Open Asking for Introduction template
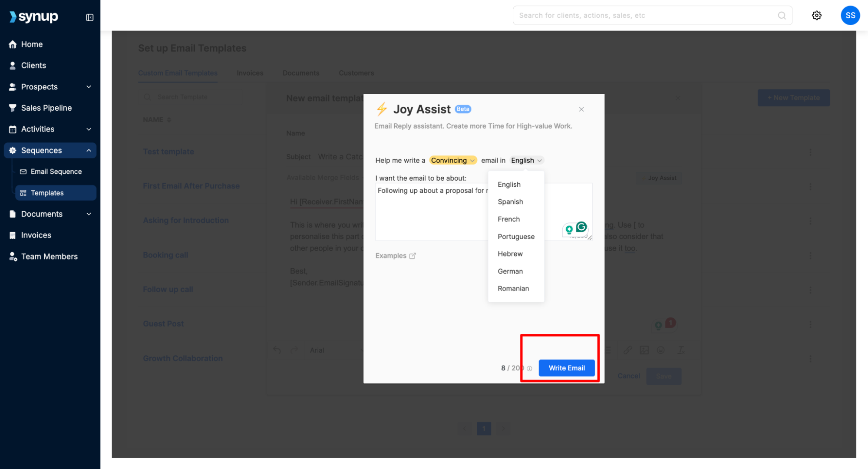 coord(185,220)
